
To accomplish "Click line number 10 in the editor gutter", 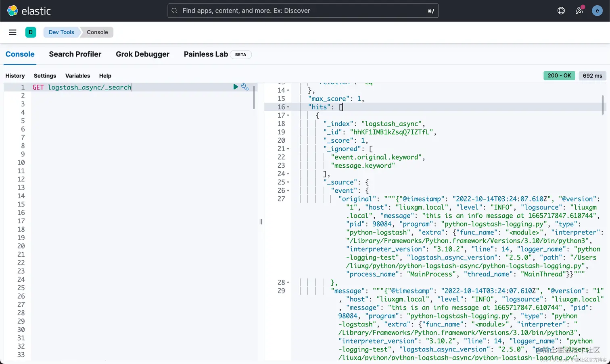I will pos(21,162).
